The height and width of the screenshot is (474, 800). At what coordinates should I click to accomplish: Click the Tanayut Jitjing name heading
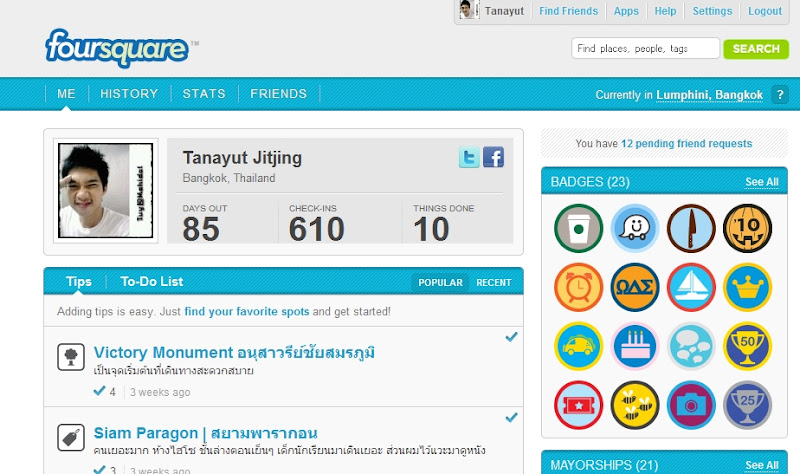pyautogui.click(x=242, y=158)
